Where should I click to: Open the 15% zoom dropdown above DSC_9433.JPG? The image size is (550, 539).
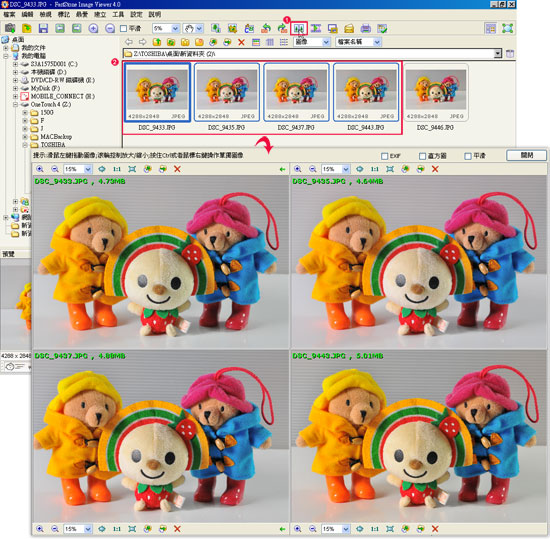tap(88, 169)
